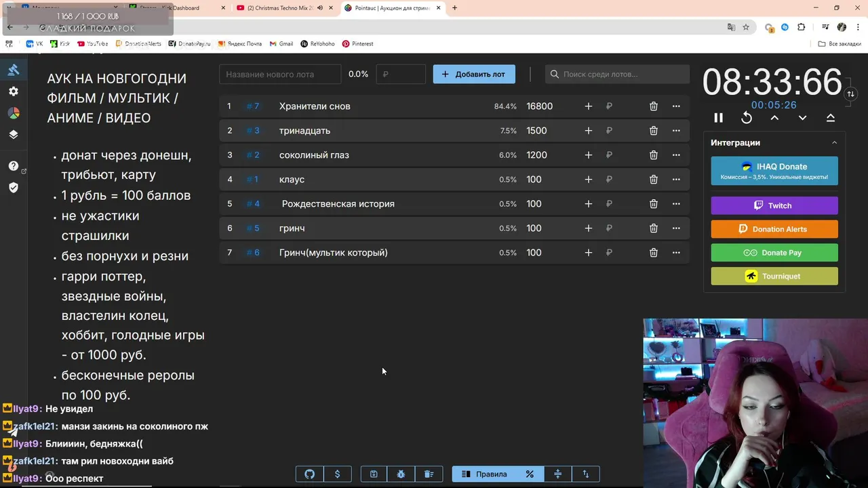Add points to тринадцать lot with plus
This screenshot has width=868, height=488.
pos(589,131)
